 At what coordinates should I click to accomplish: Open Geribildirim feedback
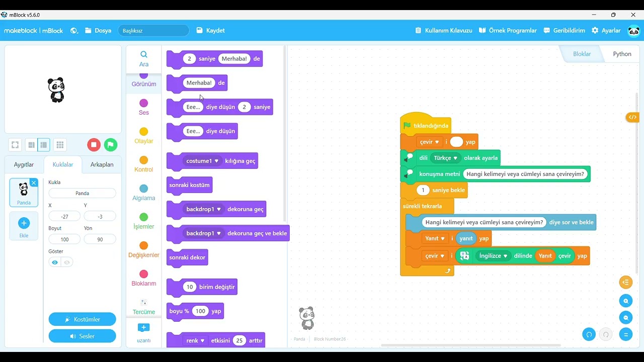[564, 31]
